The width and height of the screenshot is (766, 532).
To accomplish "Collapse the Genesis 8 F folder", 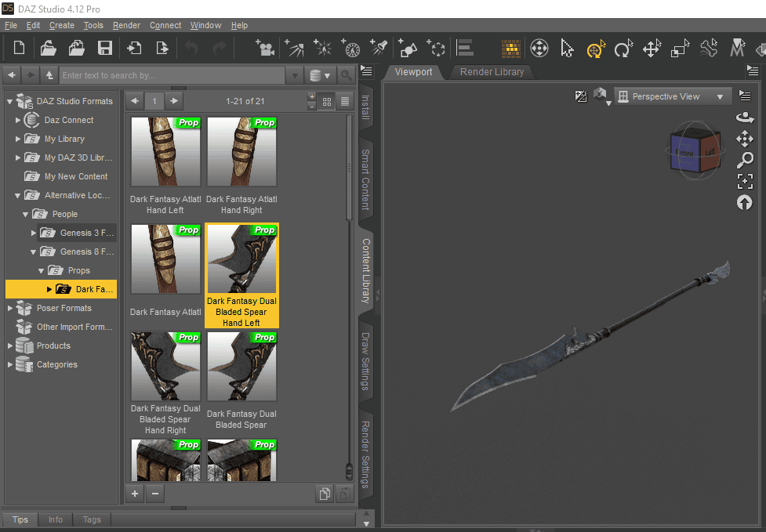I will click(x=33, y=252).
